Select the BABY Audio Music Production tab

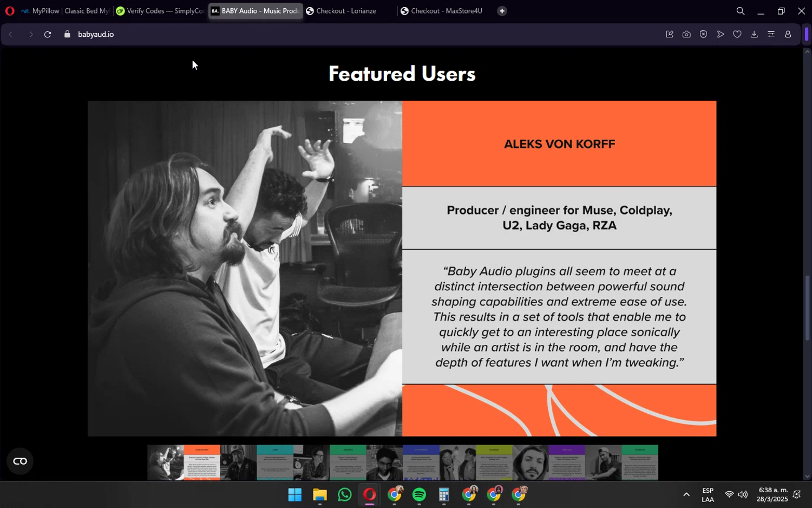click(x=256, y=11)
